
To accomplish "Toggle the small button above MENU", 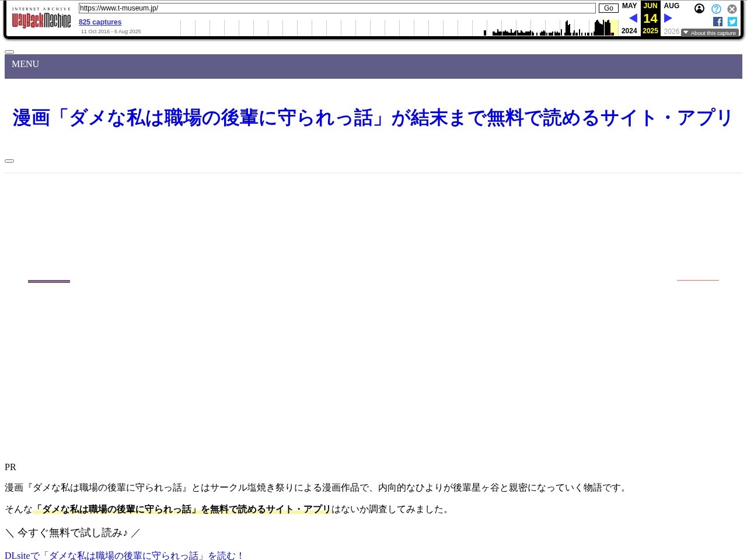I will pyautogui.click(x=9, y=52).
